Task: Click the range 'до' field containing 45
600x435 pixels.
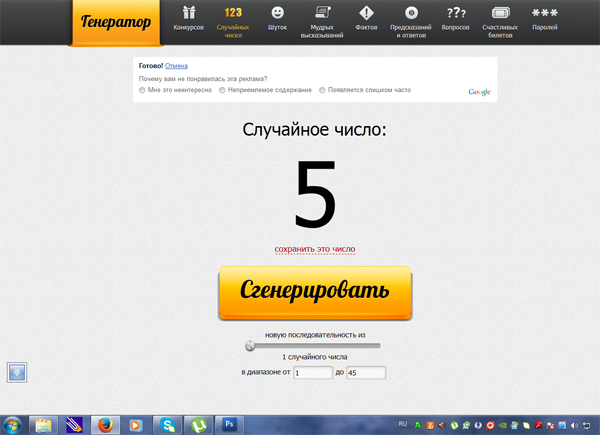Action: pos(366,373)
